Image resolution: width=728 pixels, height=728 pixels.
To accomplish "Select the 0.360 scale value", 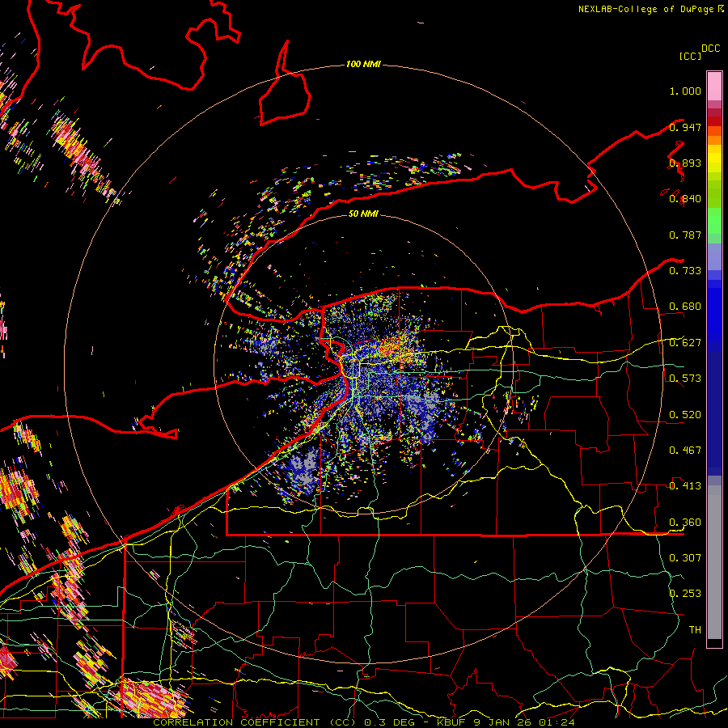I will [685, 523].
